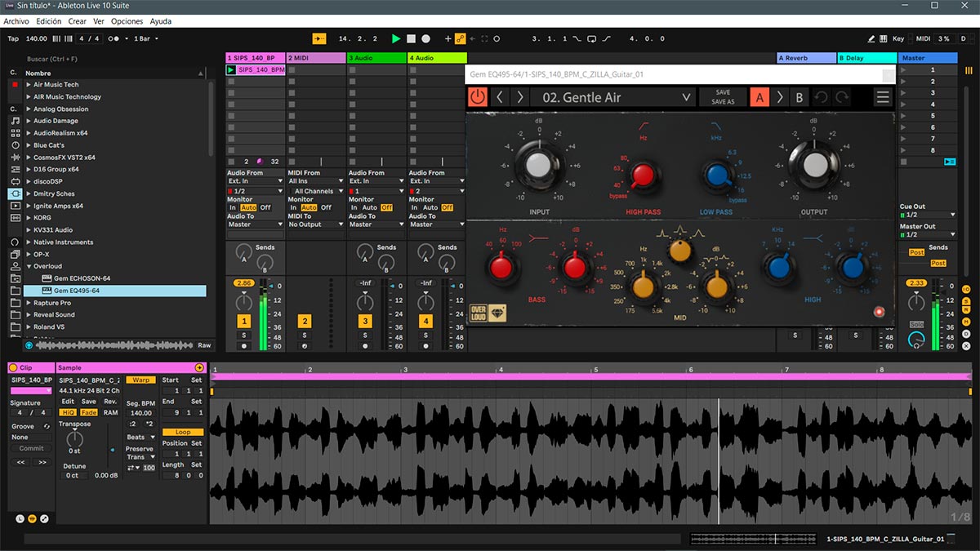Toggle Automation Arm link icon

coord(460,38)
